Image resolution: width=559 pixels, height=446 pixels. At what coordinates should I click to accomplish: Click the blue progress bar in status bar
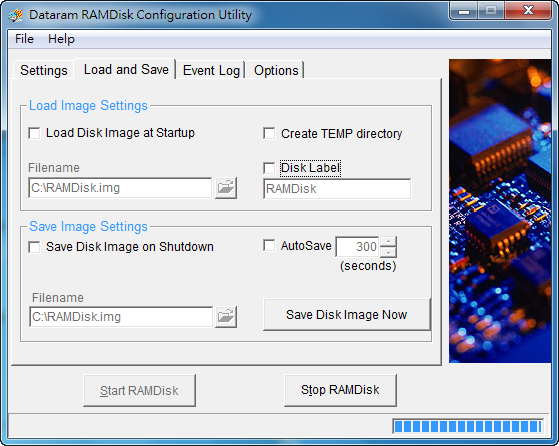pyautogui.click(x=468, y=426)
